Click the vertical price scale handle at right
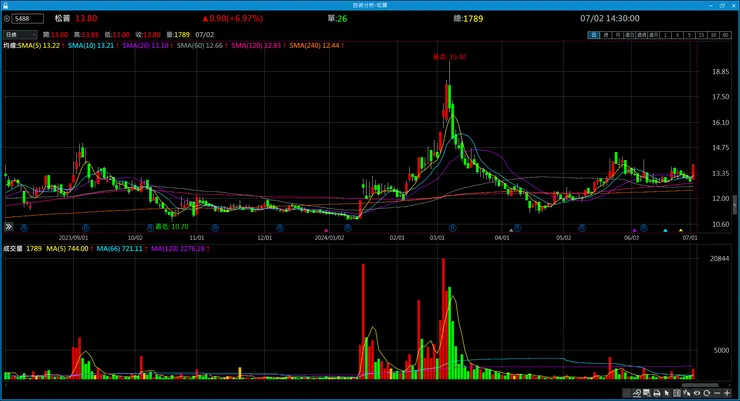Screen dimensions: 740x401 pos(734,205)
